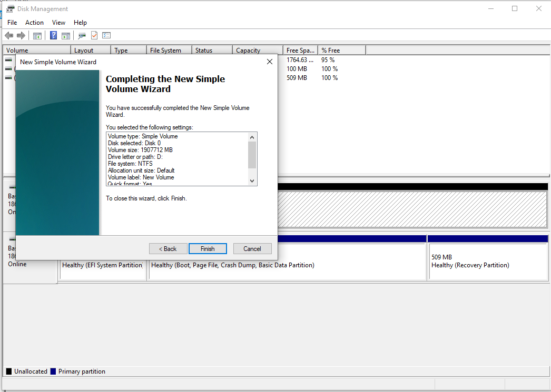Open help using the blue question mark icon
This screenshot has width=551, height=392.
pyautogui.click(x=53, y=35)
